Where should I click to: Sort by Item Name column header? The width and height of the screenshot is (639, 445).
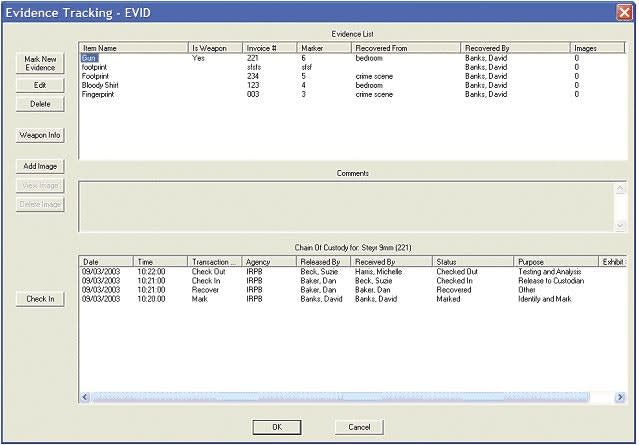click(x=133, y=47)
